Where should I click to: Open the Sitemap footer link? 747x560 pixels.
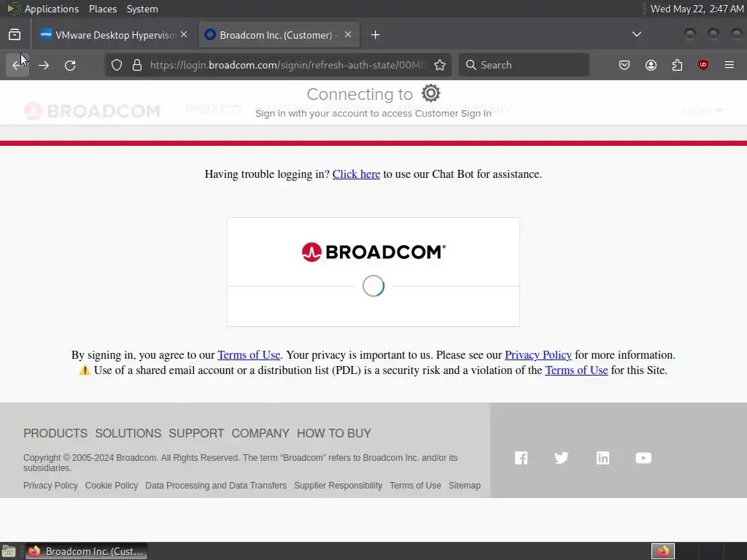click(x=465, y=486)
